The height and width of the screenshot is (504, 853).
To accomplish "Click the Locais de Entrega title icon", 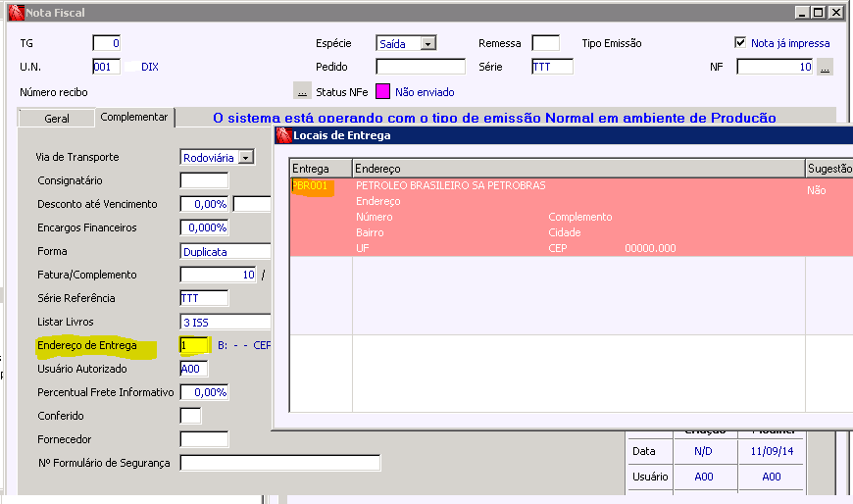I will click(284, 135).
